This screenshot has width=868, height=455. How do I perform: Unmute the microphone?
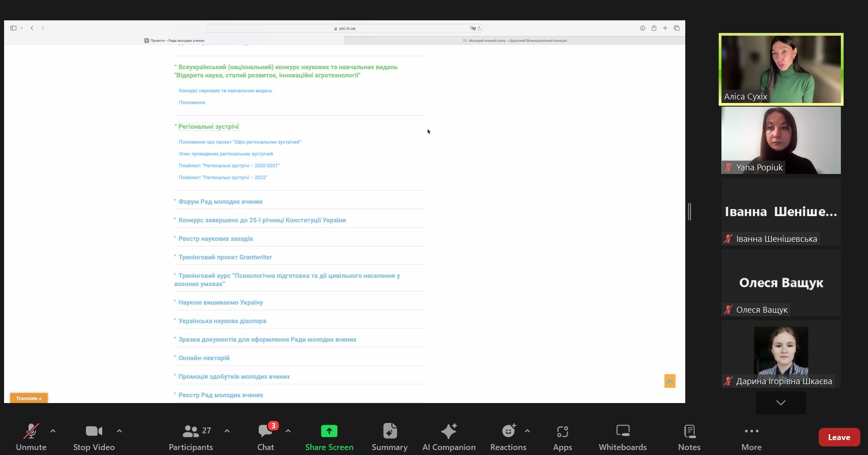[31, 437]
